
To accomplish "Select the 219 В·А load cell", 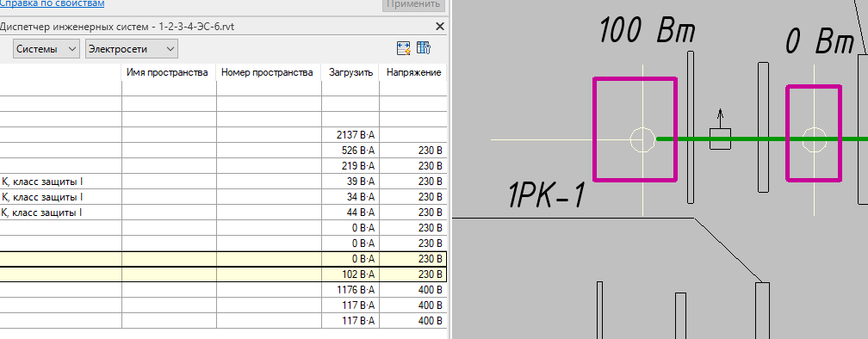I will point(350,166).
